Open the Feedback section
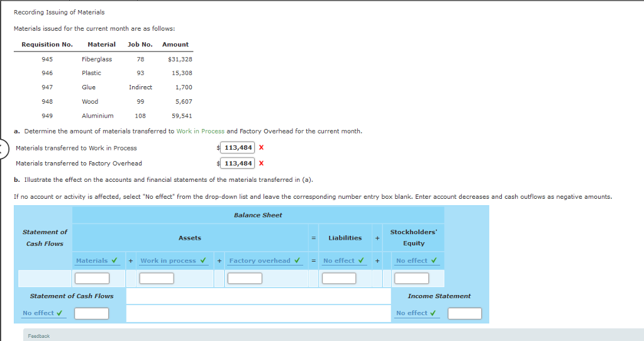Screen dimensions: 644x341 pos(38,336)
